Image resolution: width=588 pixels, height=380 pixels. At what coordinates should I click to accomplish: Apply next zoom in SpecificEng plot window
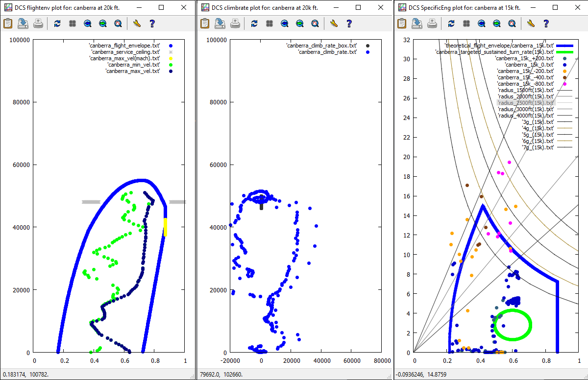[x=496, y=24]
